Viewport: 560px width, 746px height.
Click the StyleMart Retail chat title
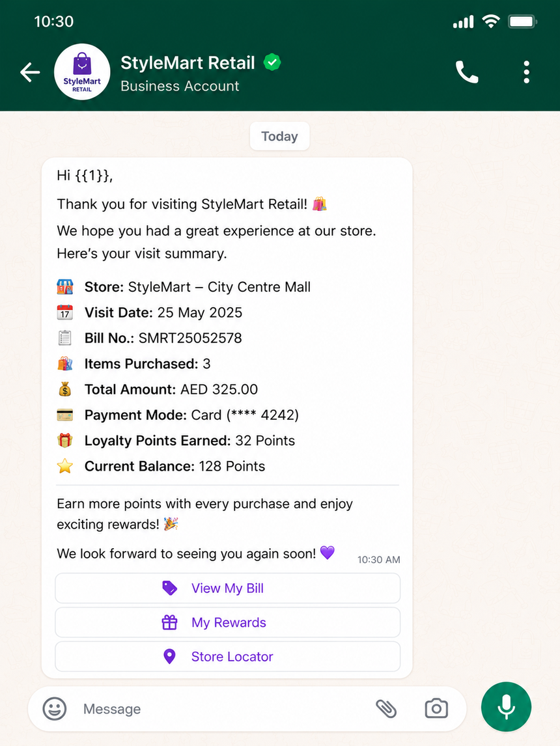(x=188, y=62)
